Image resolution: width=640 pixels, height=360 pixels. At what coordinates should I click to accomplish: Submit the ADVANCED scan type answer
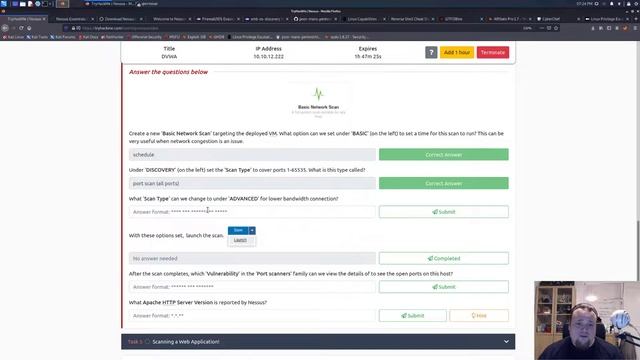coord(444,212)
